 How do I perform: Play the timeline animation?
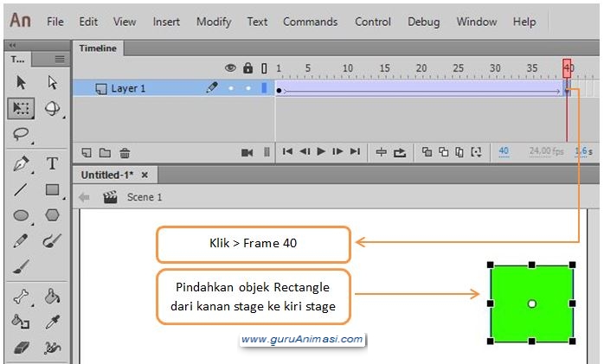tap(321, 151)
